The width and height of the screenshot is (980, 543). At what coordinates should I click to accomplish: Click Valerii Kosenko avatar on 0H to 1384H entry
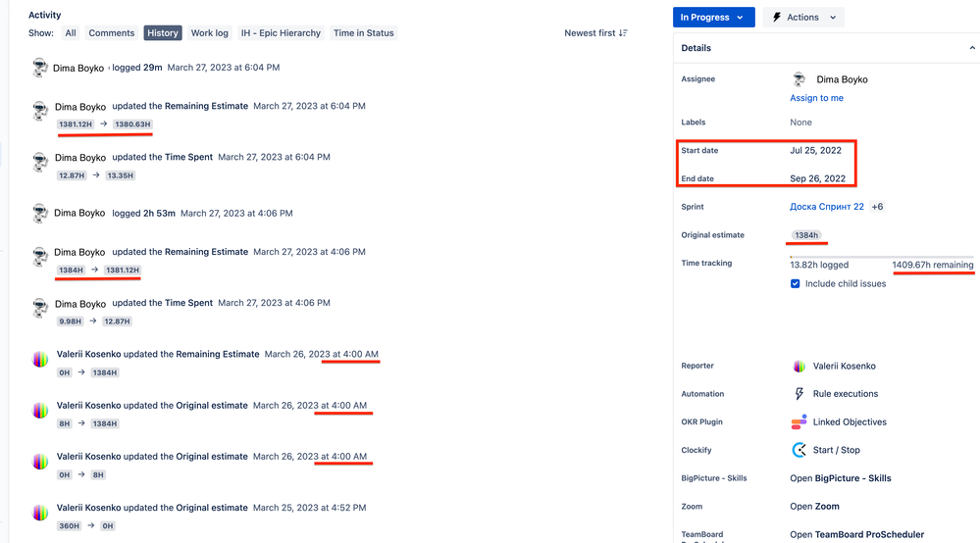click(40, 360)
